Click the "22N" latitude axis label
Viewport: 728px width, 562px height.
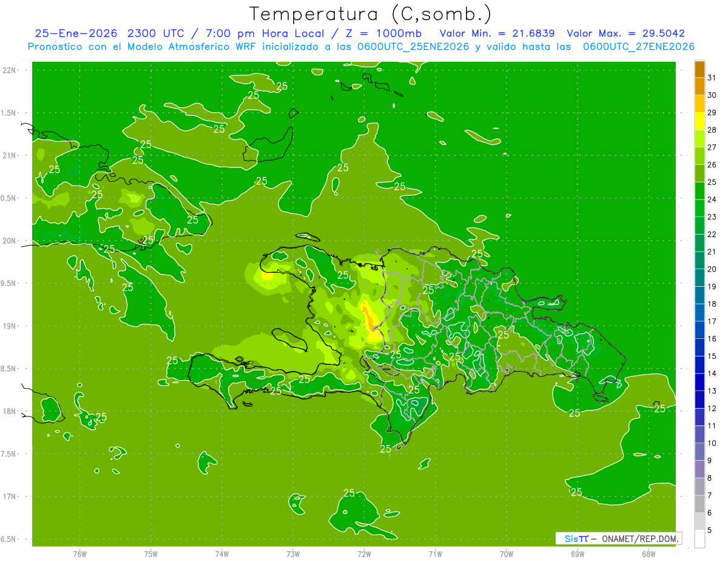coord(9,70)
